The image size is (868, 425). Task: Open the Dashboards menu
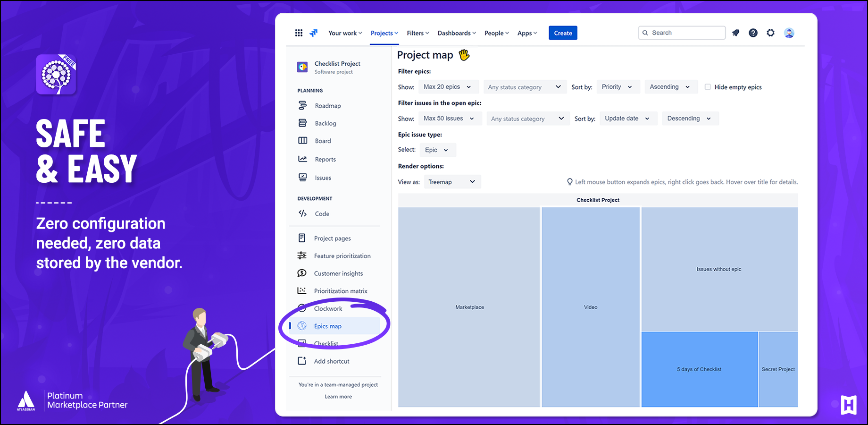click(x=457, y=33)
